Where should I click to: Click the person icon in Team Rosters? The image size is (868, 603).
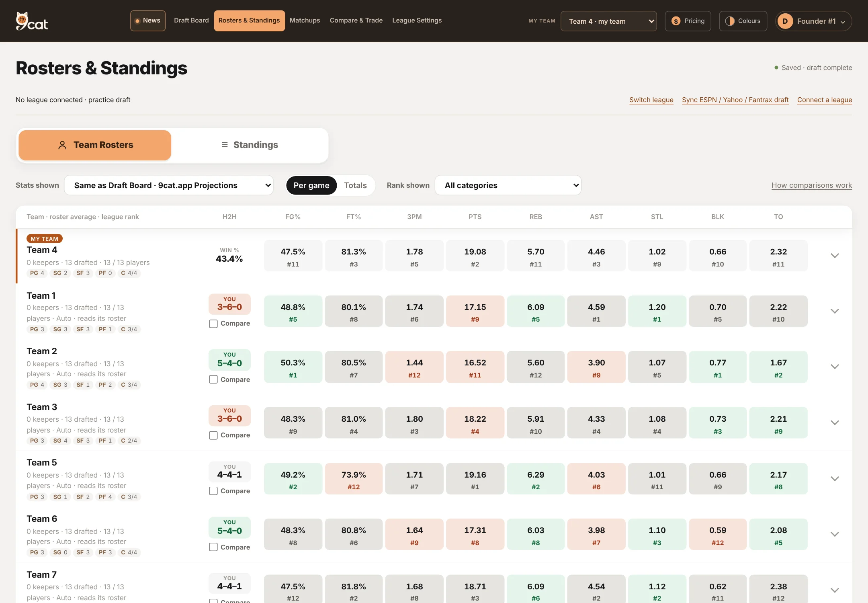(62, 145)
